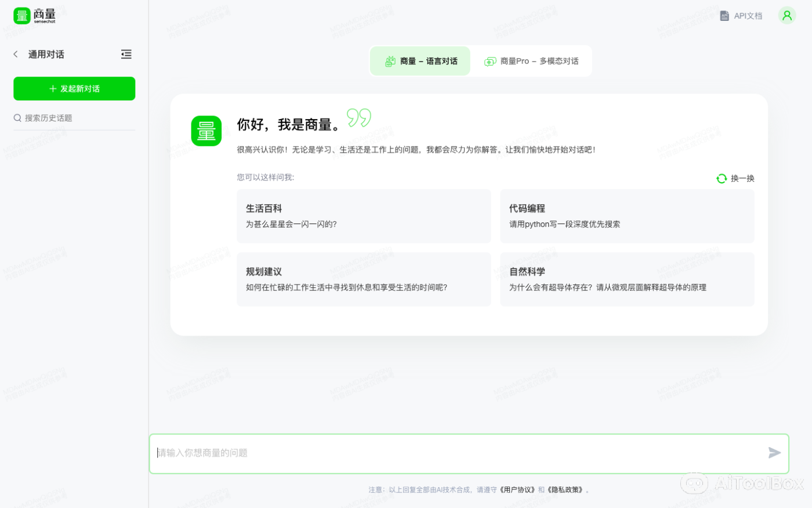Open the 代码编程 example prompt

pos(627,216)
